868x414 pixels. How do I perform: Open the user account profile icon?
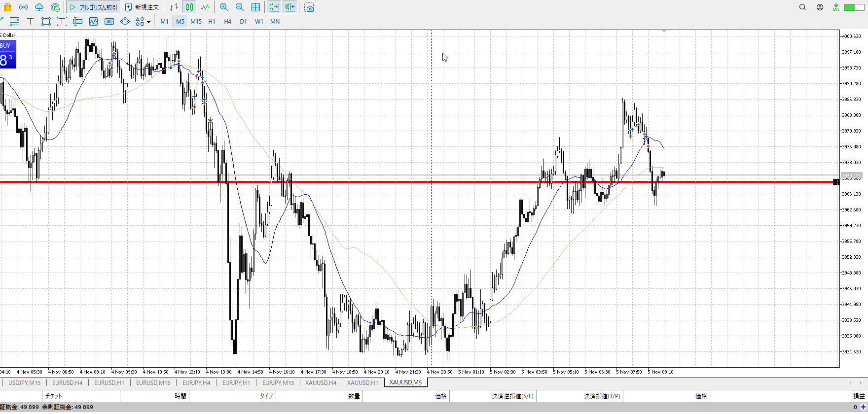point(820,7)
